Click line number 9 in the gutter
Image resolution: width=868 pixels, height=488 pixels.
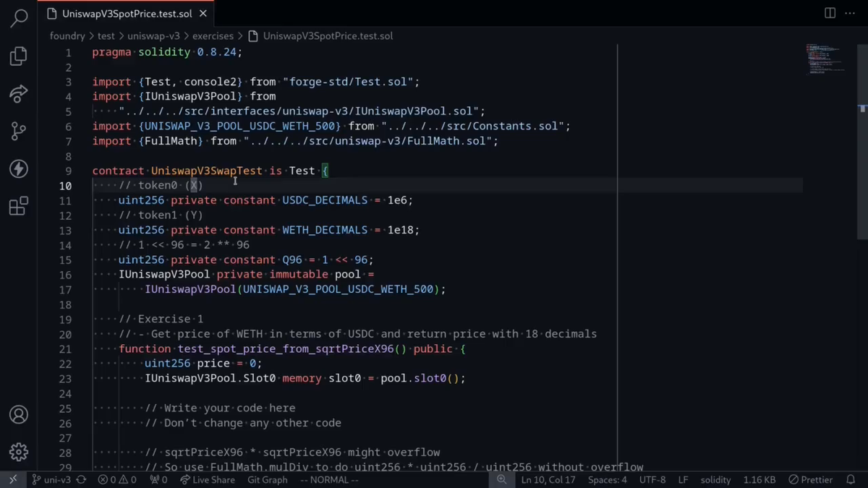tap(68, 171)
